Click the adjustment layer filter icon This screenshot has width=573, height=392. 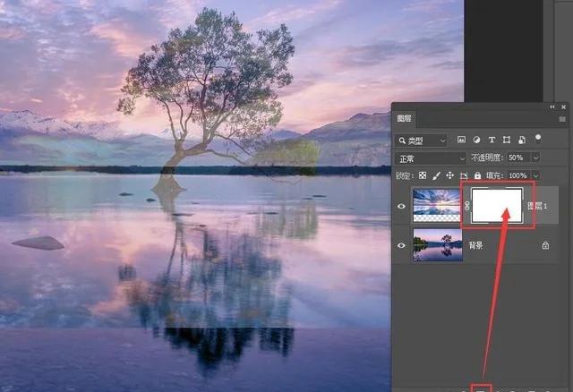pos(476,141)
